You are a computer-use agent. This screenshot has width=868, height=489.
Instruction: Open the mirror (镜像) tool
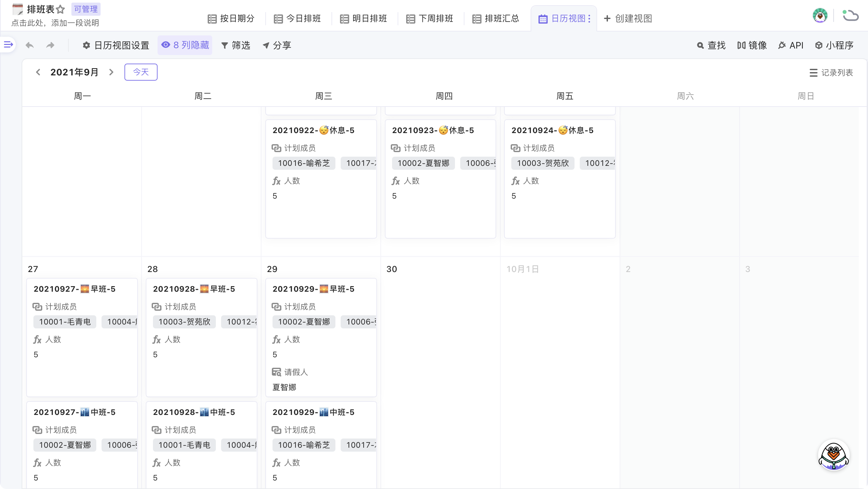[752, 45]
